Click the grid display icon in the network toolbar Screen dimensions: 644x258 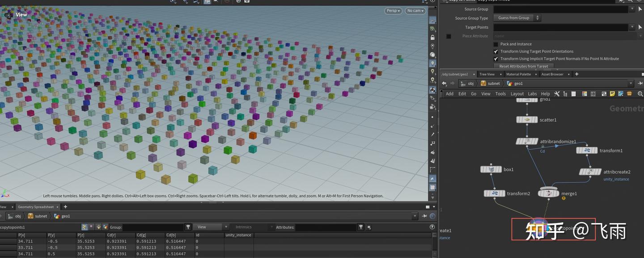point(593,94)
